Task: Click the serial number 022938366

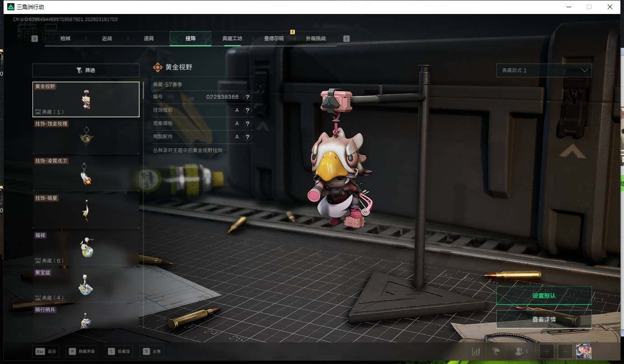Action: (223, 97)
